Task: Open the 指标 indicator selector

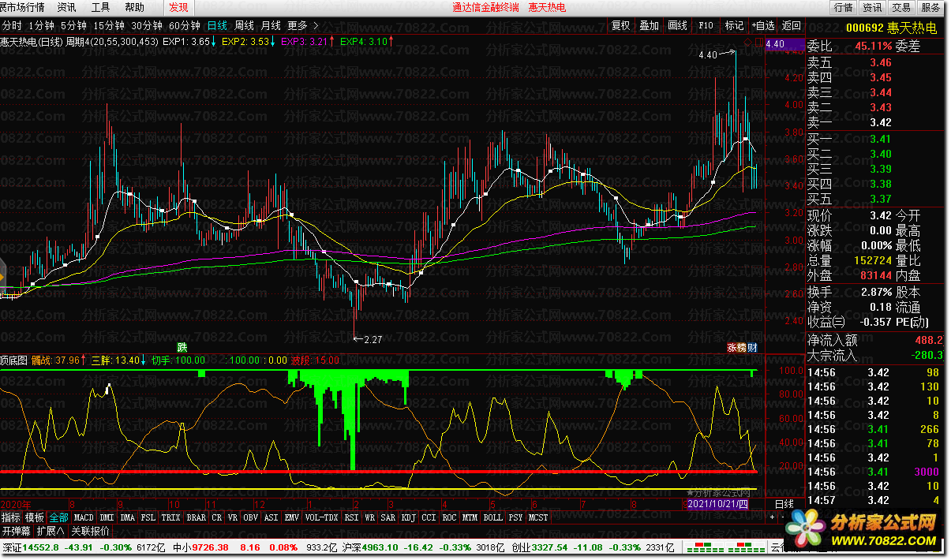Action: tap(11, 517)
